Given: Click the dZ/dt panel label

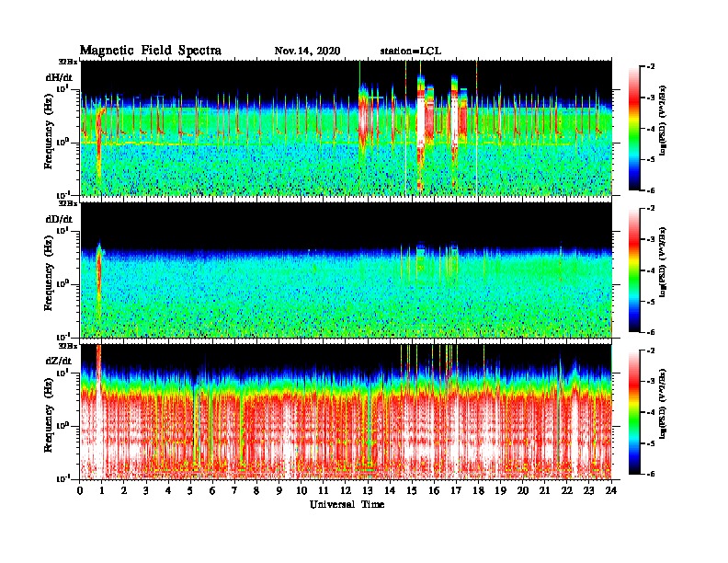Looking at the screenshot, I should (x=59, y=361).
